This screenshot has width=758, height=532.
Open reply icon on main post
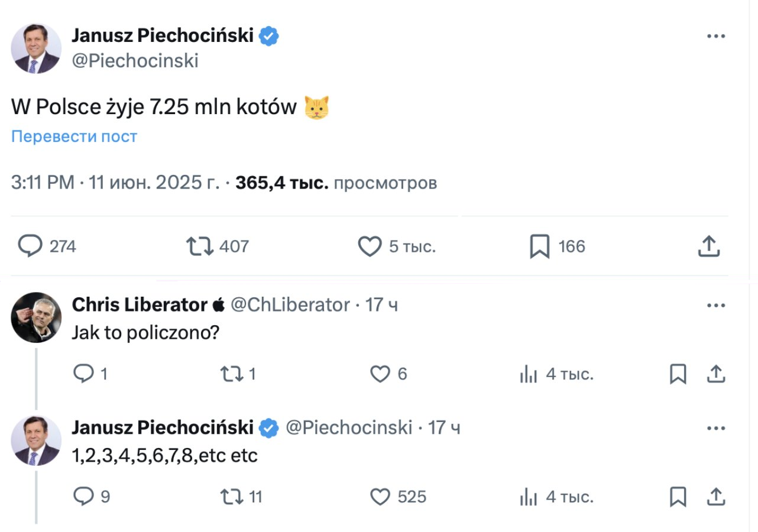pos(30,246)
